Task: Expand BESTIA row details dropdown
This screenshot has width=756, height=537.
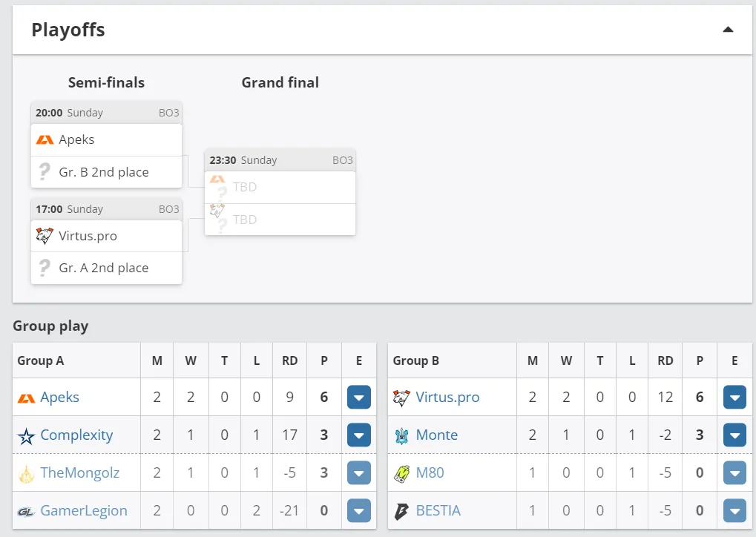Action: tap(734, 510)
